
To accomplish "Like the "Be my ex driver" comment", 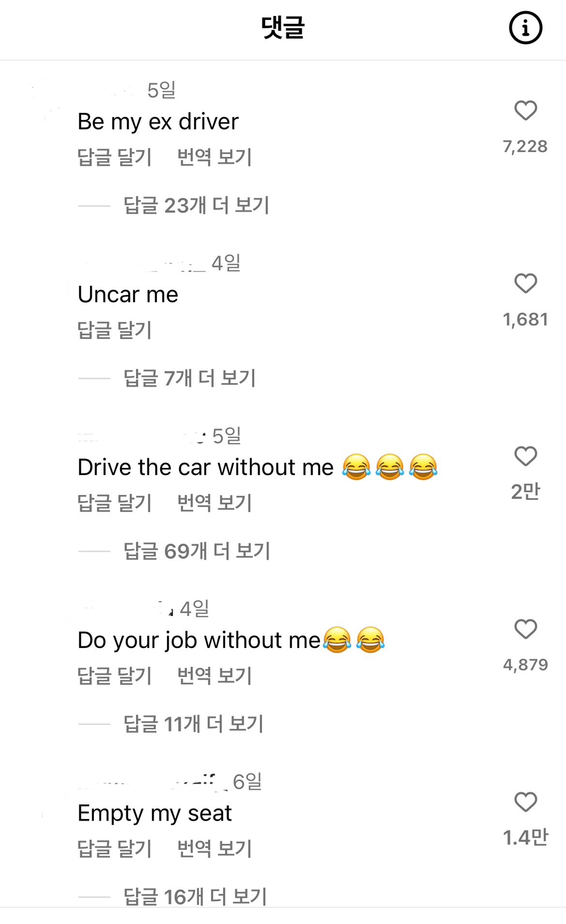I will pos(525,111).
